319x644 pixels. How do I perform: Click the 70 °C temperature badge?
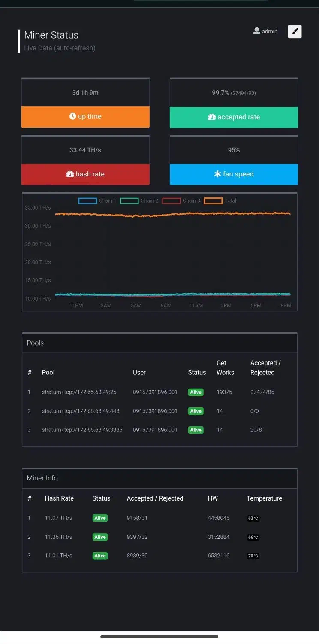(x=253, y=556)
